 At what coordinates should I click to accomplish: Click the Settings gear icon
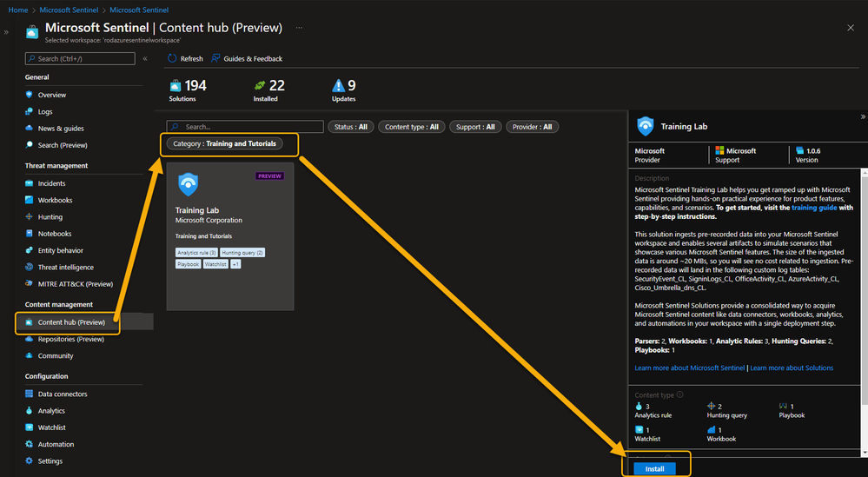point(30,460)
